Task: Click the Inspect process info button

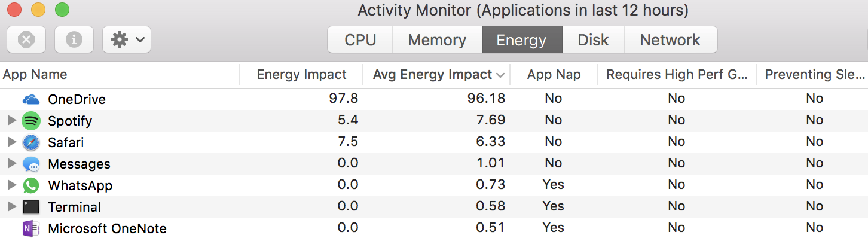Action: tap(74, 39)
